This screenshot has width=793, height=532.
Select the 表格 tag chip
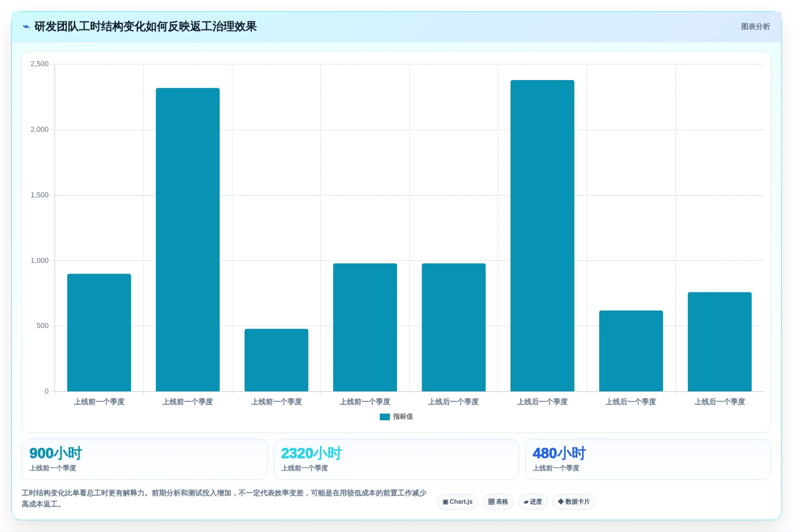[498, 502]
